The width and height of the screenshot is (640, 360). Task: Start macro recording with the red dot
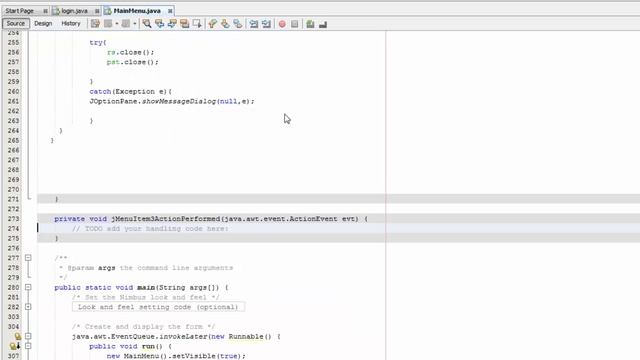point(282,24)
